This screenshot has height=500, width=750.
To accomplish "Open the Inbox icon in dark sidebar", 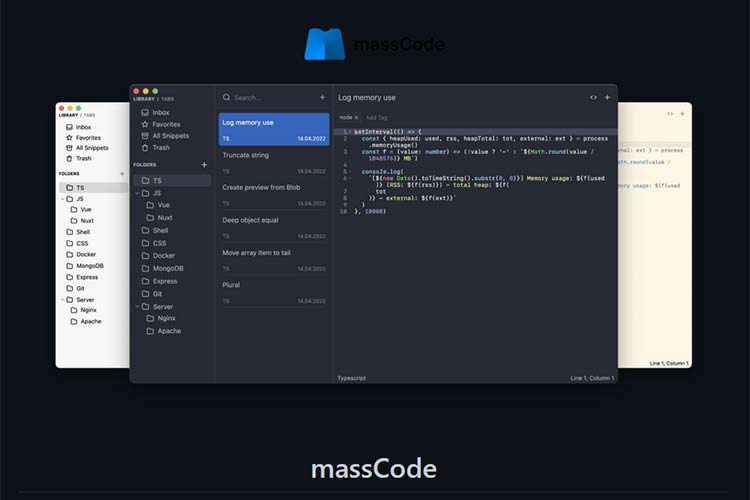I will tap(144, 113).
